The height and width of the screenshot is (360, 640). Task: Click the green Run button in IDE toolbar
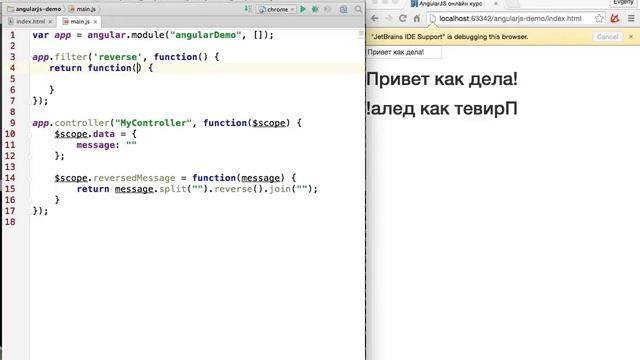click(303, 9)
